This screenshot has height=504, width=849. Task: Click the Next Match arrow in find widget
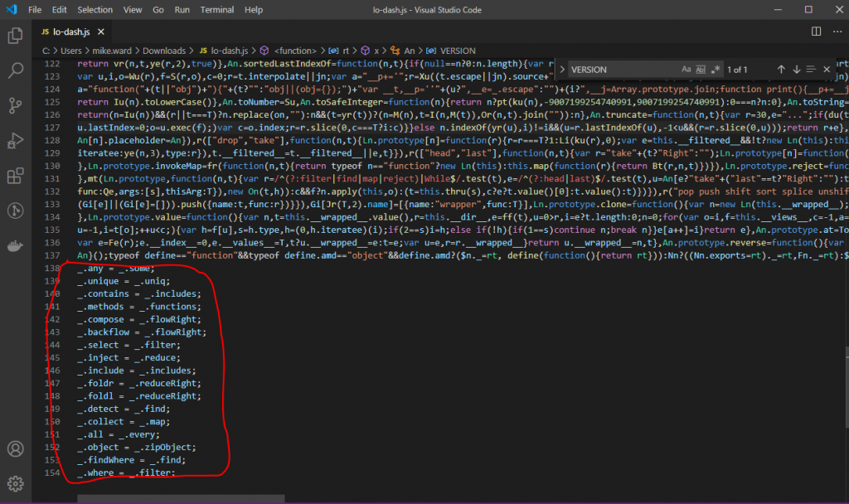796,70
